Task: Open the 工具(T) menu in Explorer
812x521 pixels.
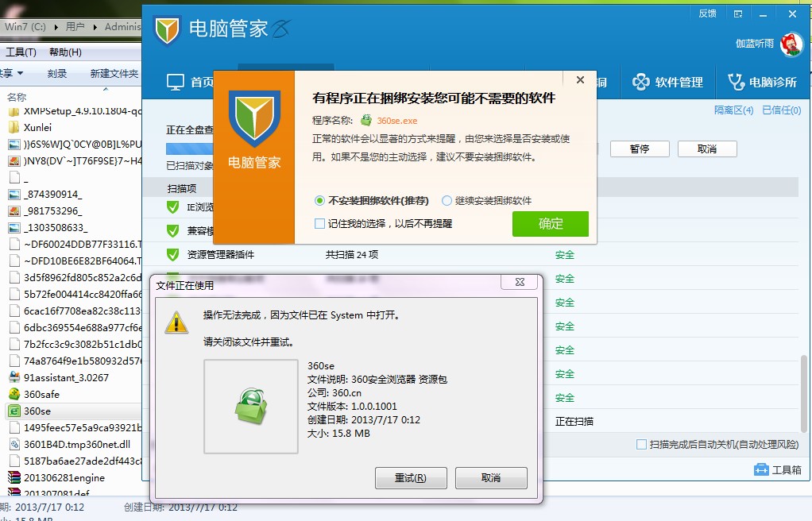Action: (21, 52)
